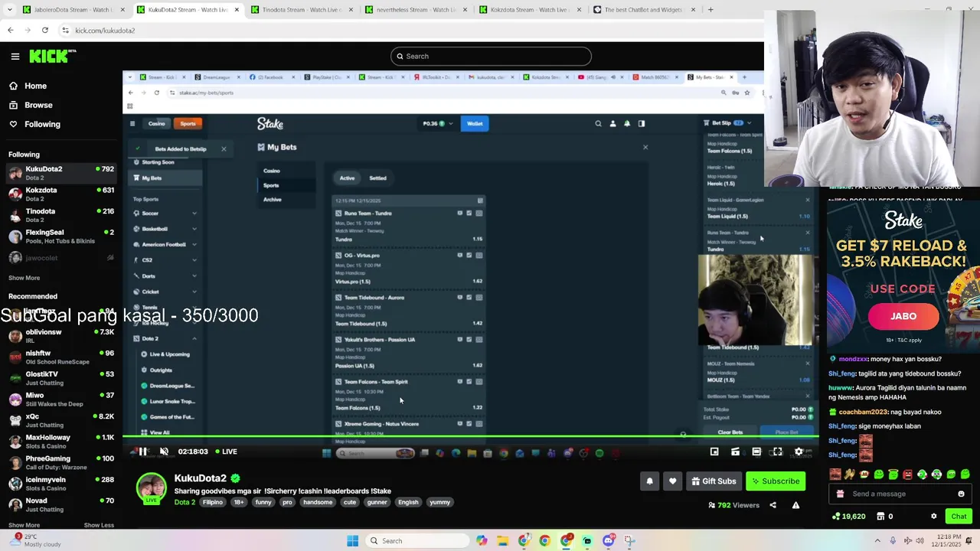Toggle theater mode in player
Image resolution: width=980 pixels, height=551 pixels.
756,452
